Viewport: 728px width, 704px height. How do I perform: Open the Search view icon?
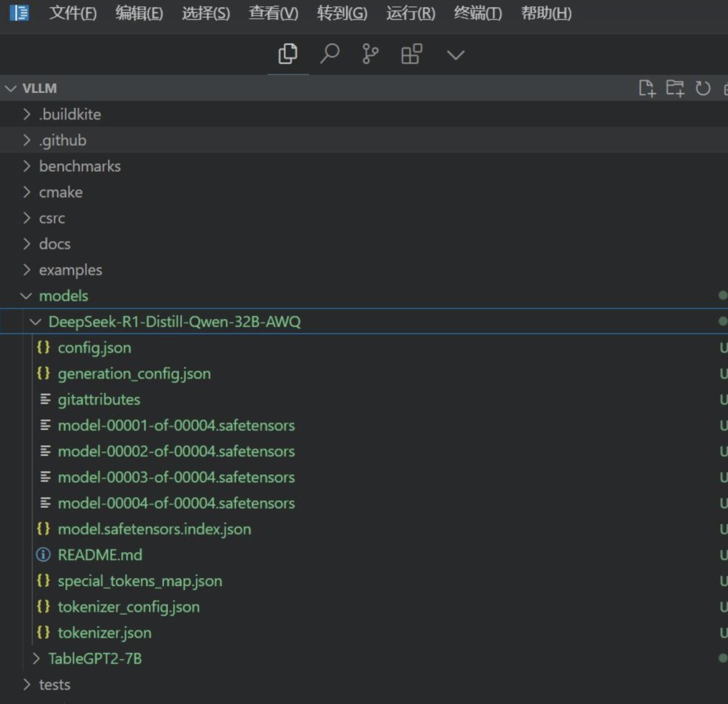point(330,55)
